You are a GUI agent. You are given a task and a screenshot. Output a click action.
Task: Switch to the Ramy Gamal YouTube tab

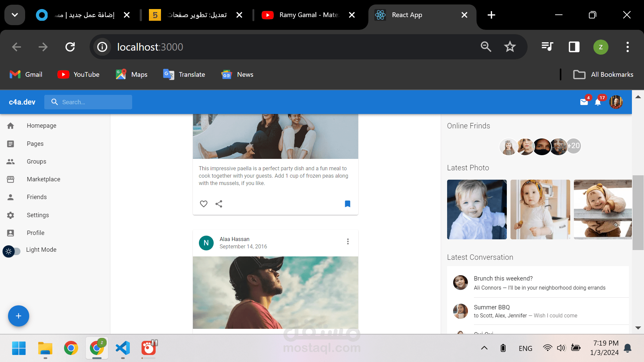point(308,15)
